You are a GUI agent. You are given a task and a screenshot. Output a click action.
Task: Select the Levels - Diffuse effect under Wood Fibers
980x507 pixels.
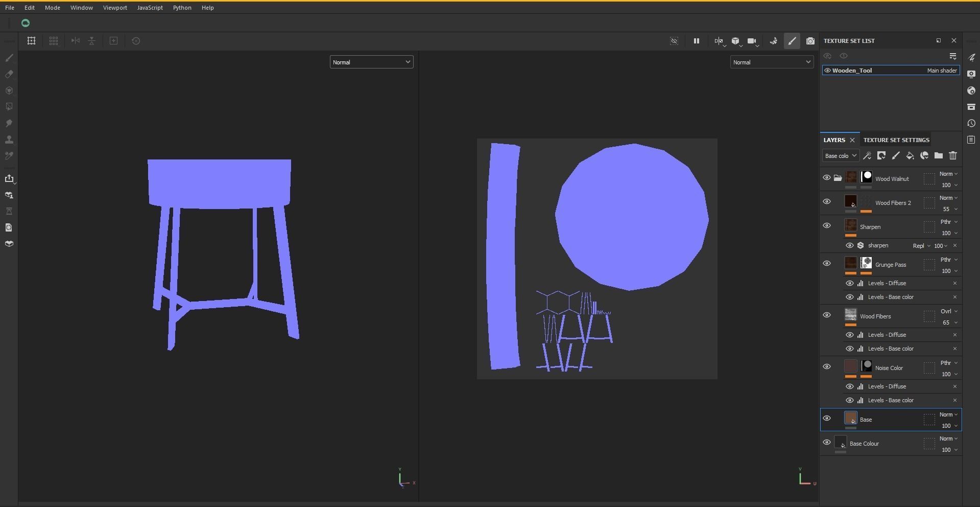[887, 335]
